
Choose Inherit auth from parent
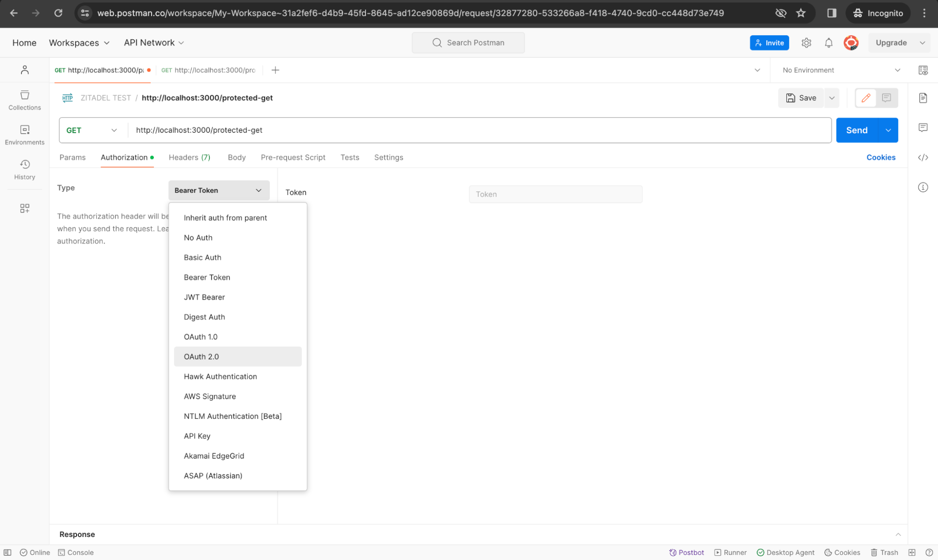click(237, 218)
